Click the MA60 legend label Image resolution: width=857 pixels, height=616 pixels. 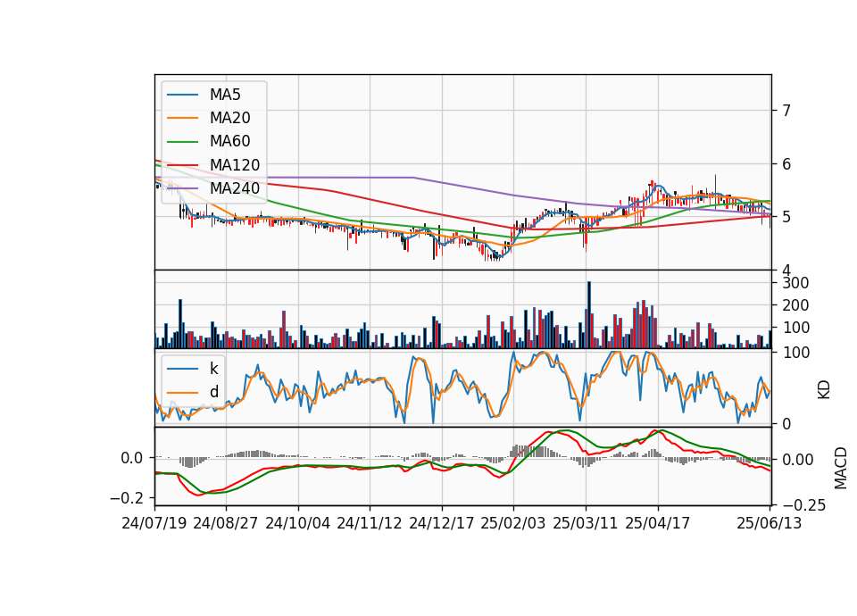(229, 142)
